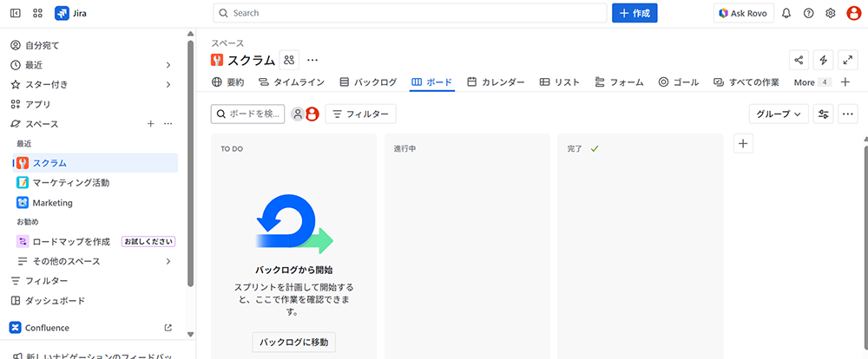
Task: Open the notifications bell
Action: click(786, 13)
